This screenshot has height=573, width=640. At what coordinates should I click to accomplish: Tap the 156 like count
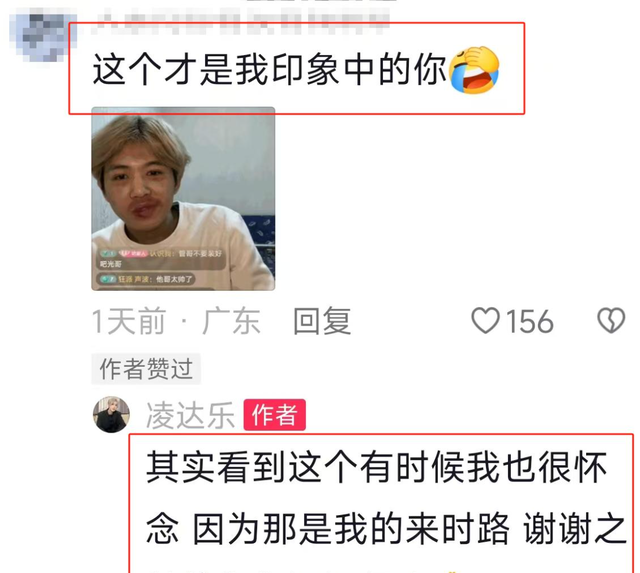pyautogui.click(x=530, y=322)
